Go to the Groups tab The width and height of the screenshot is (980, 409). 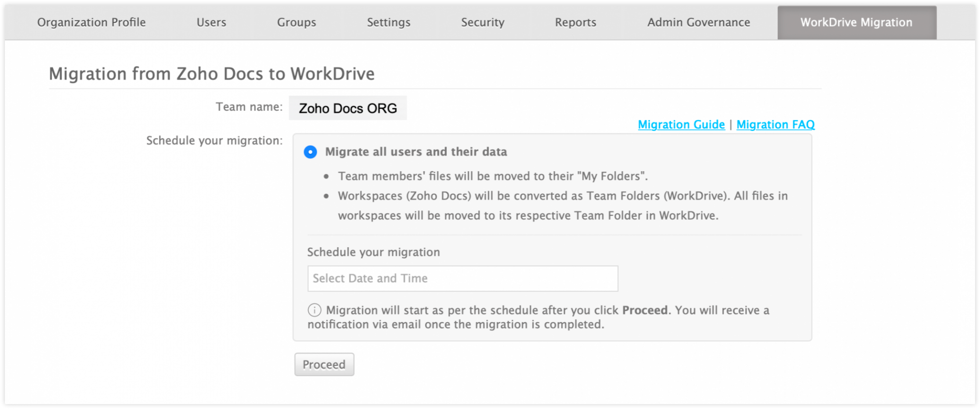click(296, 22)
